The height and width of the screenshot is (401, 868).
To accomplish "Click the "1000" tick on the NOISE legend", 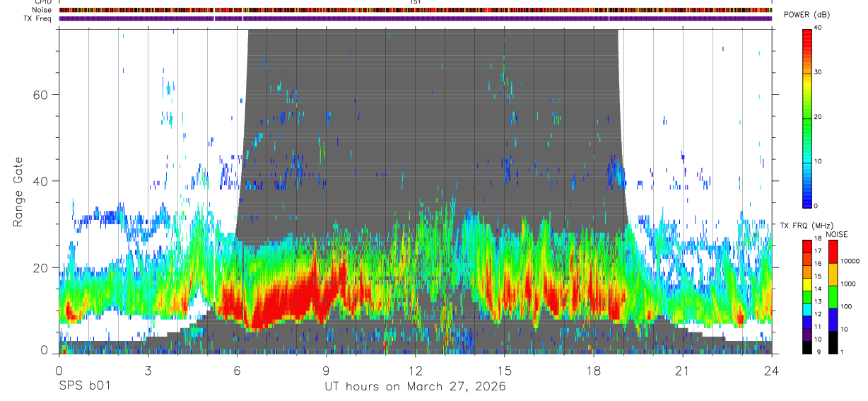I will coord(848,284).
